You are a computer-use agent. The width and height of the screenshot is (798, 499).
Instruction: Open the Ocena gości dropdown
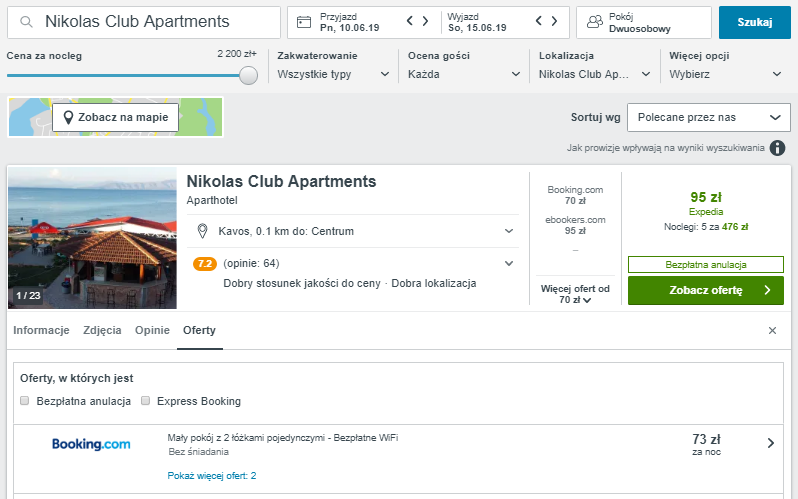point(464,74)
